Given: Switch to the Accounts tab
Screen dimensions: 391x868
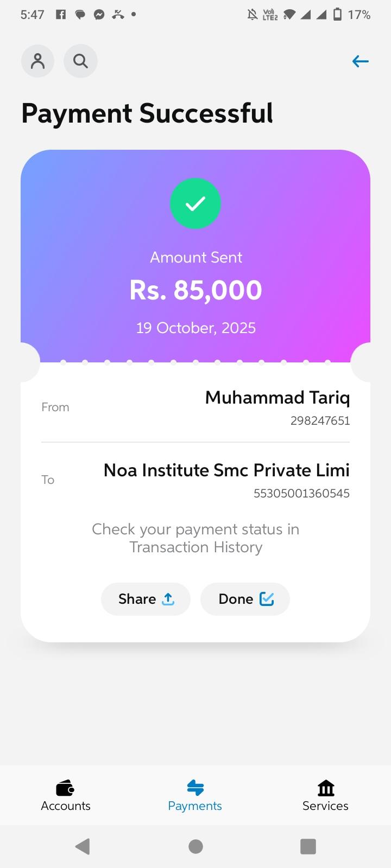Looking at the screenshot, I should 65,806.
